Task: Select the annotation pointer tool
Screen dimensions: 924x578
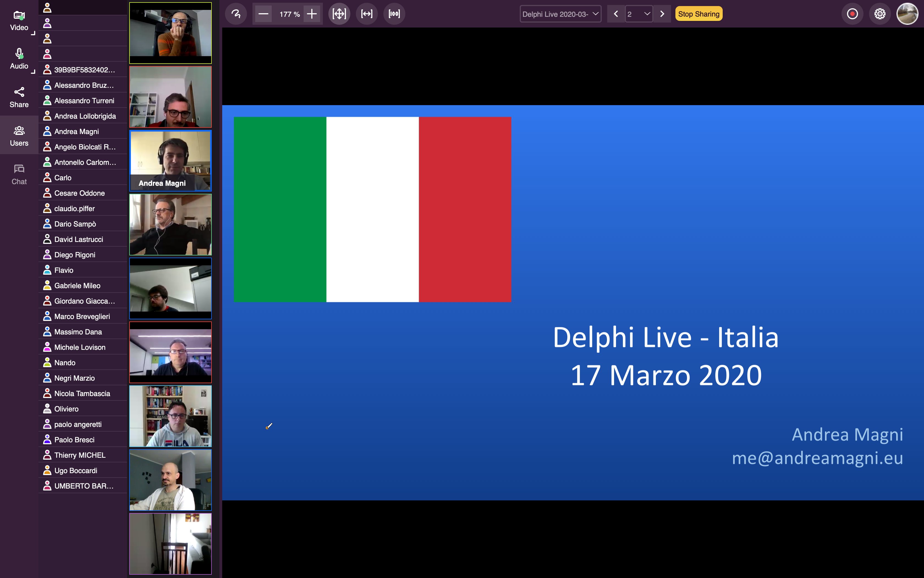Action: 236,14
